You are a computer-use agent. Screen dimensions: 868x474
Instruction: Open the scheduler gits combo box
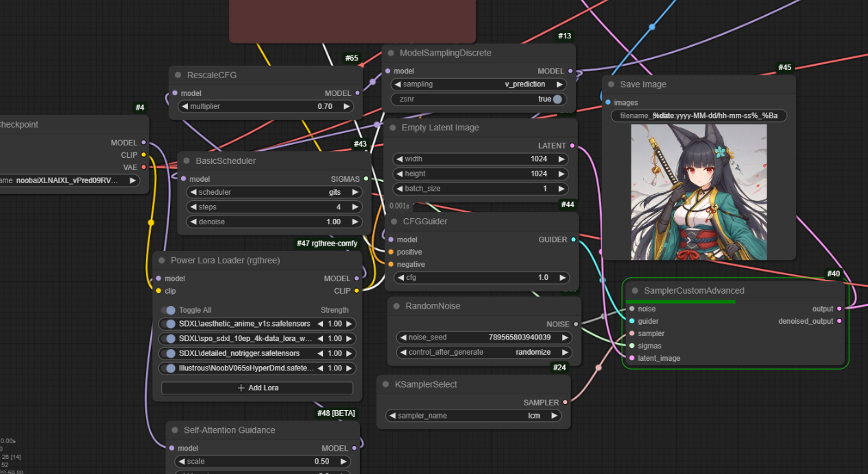click(x=274, y=192)
